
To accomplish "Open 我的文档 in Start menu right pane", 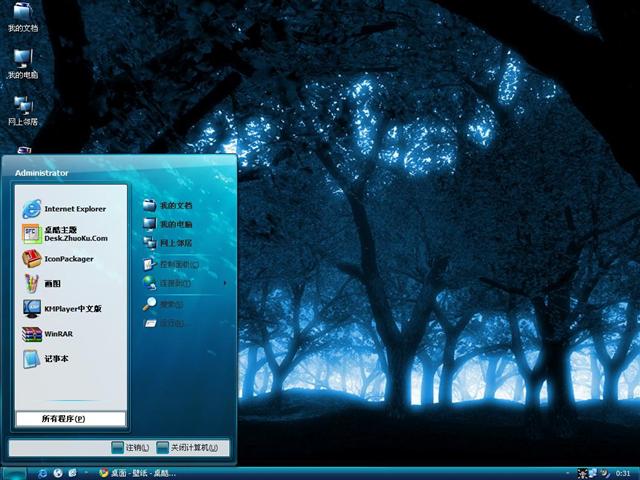I will tap(174, 205).
